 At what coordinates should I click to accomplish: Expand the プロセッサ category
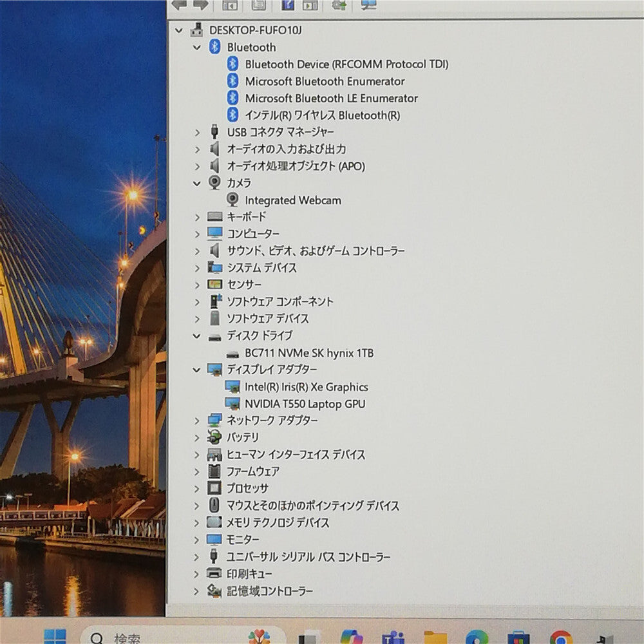click(197, 489)
